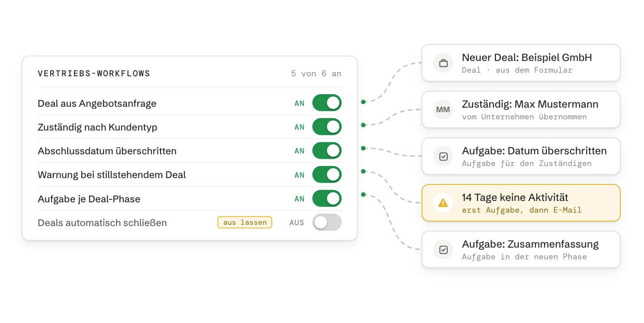Click 'Aufgabe in der neuen Phase' subtitle
The image size is (644, 323).
coord(524,257)
